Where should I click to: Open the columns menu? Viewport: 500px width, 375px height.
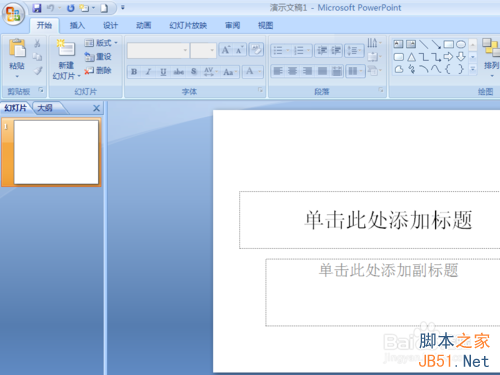tap(355, 71)
